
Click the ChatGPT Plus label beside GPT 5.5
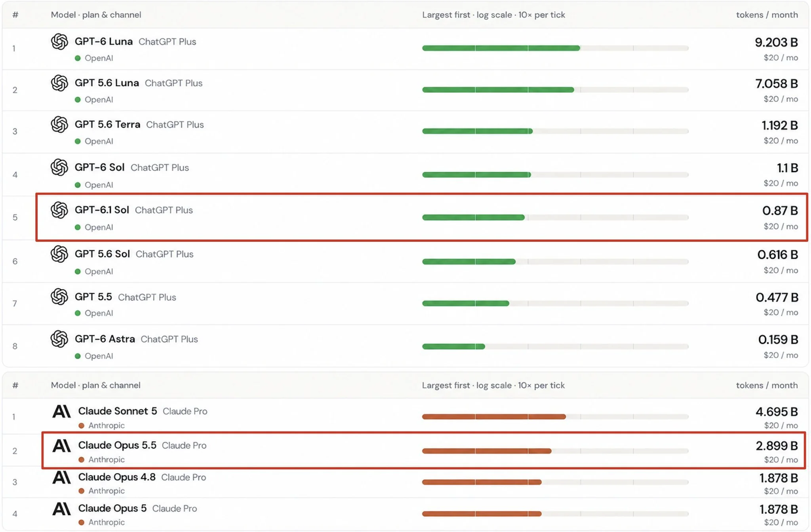(x=147, y=297)
